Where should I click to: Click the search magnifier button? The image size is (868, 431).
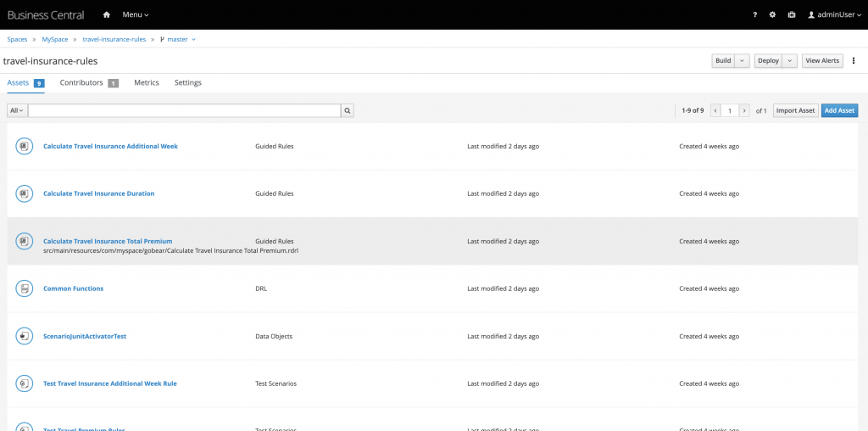click(348, 110)
